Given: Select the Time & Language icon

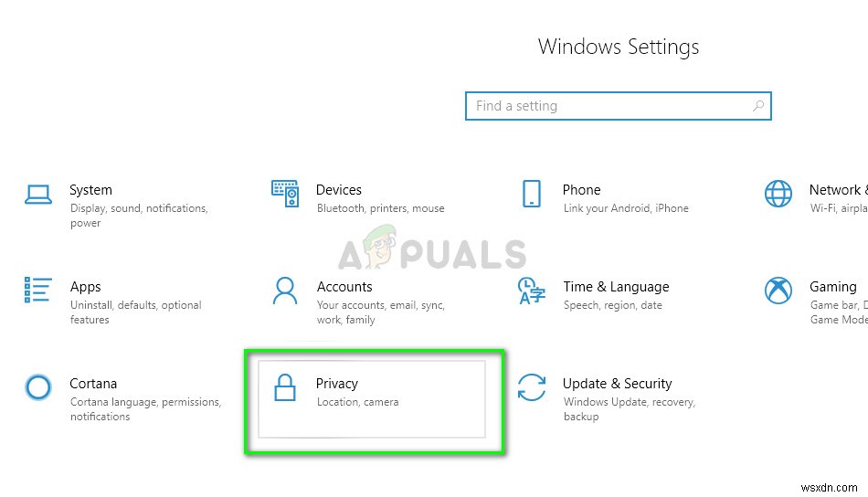Looking at the screenshot, I should pos(532,291).
